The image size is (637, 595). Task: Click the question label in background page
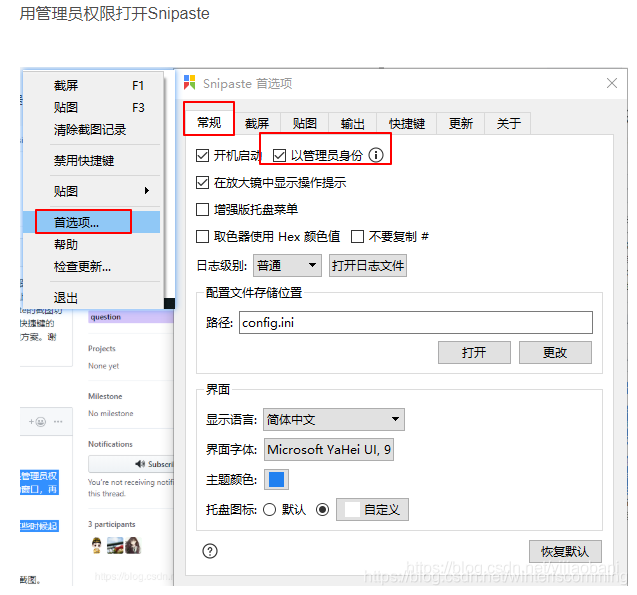106,317
